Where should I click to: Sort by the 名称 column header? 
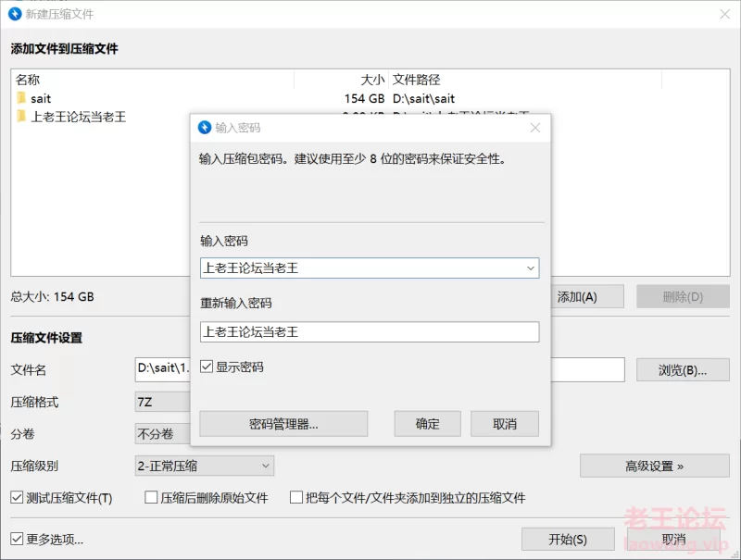[x=28, y=80]
